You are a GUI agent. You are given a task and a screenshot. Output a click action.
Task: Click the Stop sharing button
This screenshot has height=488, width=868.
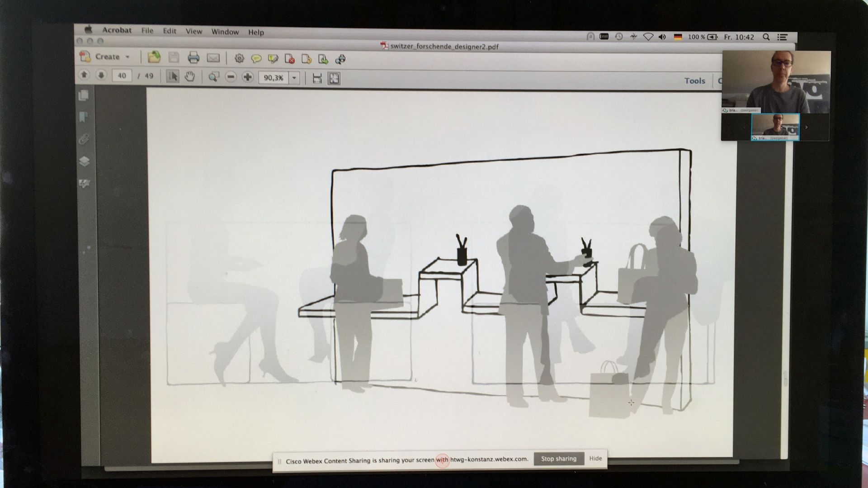coord(559,459)
